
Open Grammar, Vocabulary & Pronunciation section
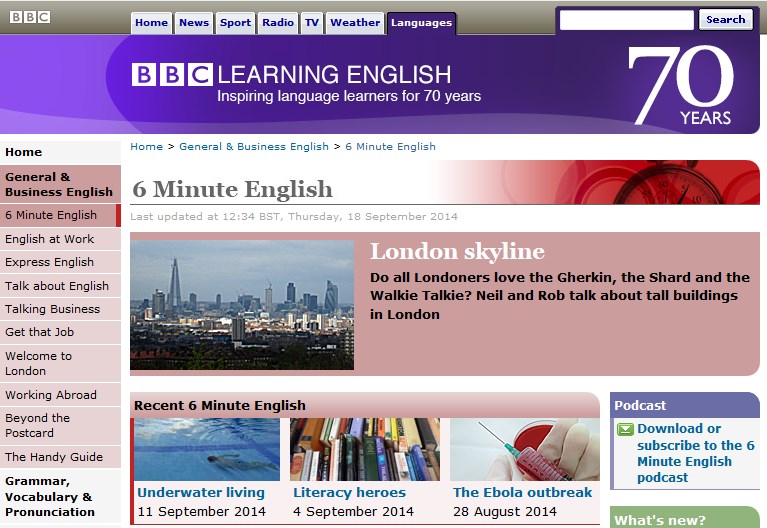point(60,497)
